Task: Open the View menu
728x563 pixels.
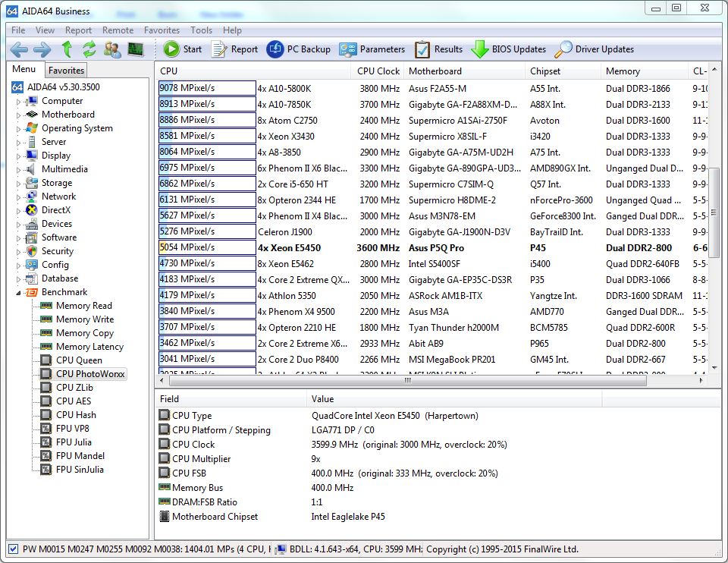Action: click(x=45, y=30)
